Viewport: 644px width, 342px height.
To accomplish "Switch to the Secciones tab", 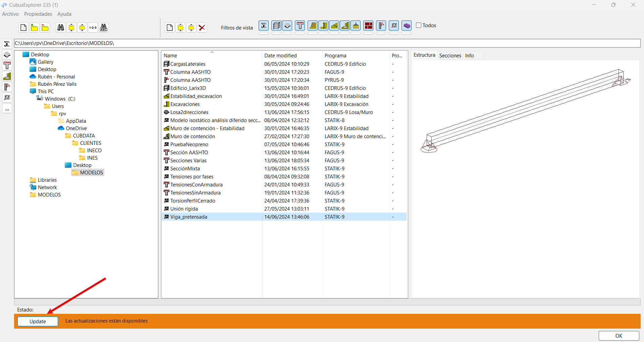I will (x=450, y=56).
